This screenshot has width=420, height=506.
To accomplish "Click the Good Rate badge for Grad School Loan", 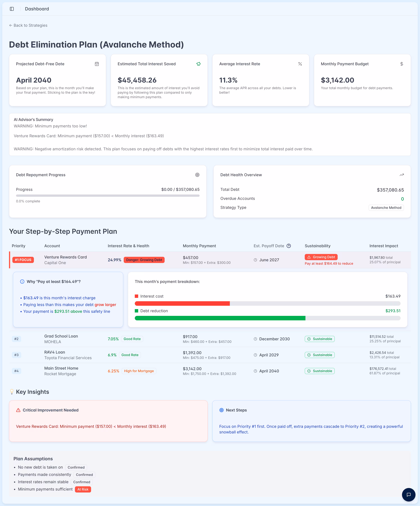I will coord(132,339).
